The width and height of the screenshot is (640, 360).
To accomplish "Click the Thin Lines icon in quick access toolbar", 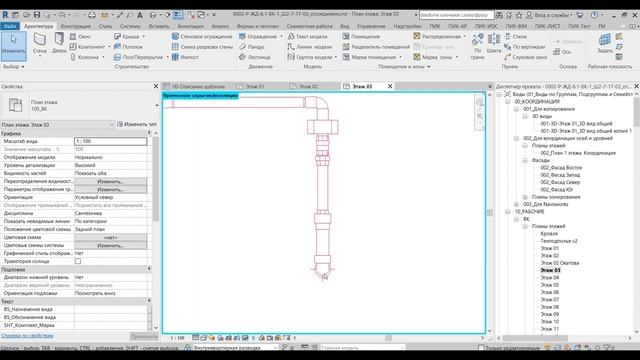I will 178,15.
